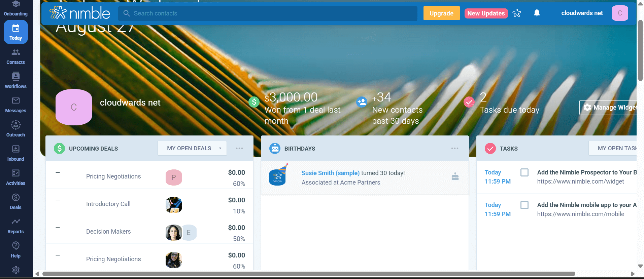Open Workflows from the sidebar

click(16, 81)
